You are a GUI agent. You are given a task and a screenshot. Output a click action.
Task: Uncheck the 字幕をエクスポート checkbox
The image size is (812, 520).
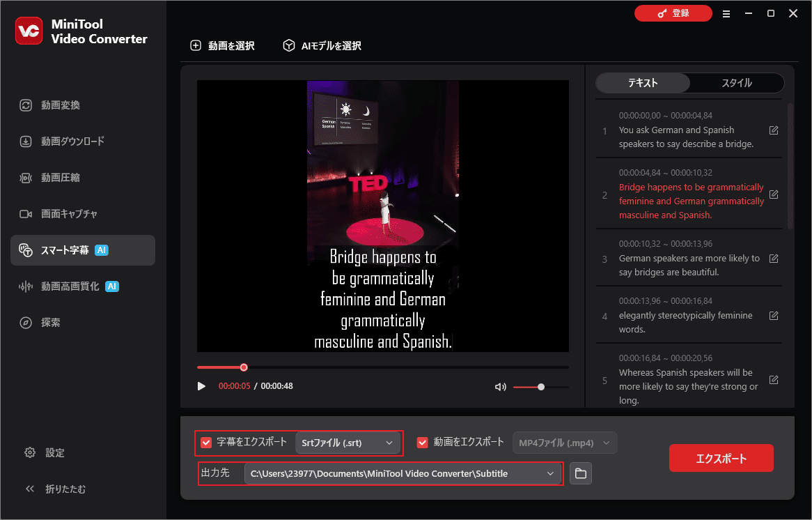coord(206,442)
